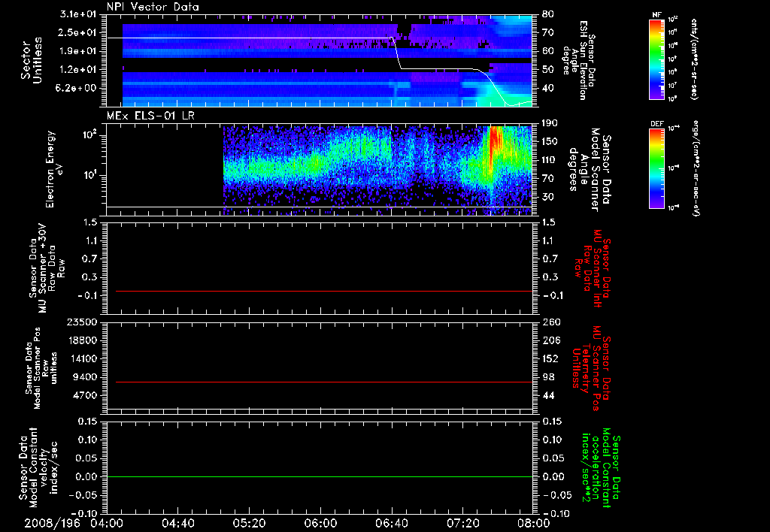770x532 pixels.
Task: Click the MU Scanner +30V Raw Data axis label
Action: (x=47, y=268)
